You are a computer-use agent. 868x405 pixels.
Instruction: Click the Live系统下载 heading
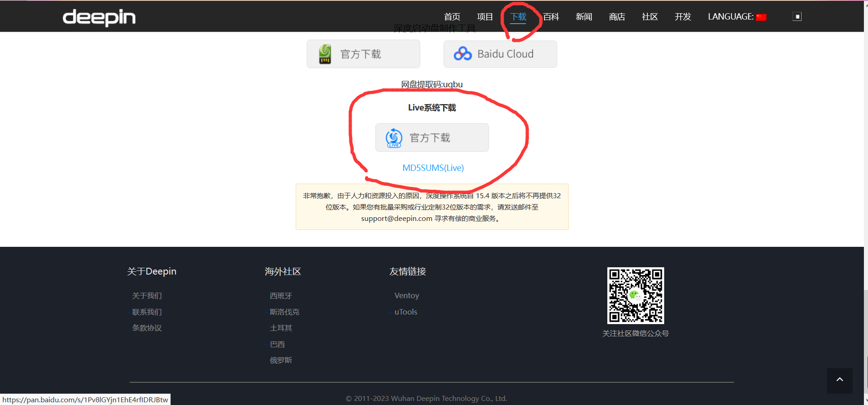point(432,108)
